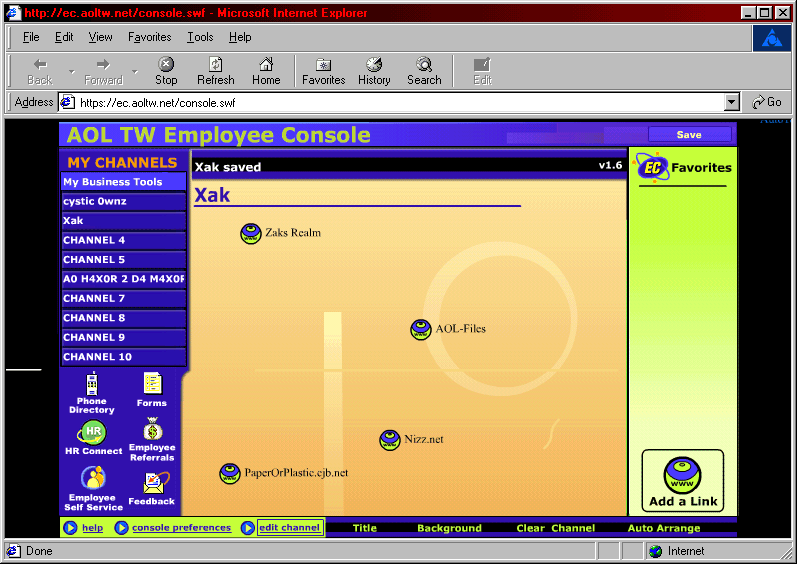797x564 pixels.
Task: Select CHANNEL 9
Action: tap(124, 337)
